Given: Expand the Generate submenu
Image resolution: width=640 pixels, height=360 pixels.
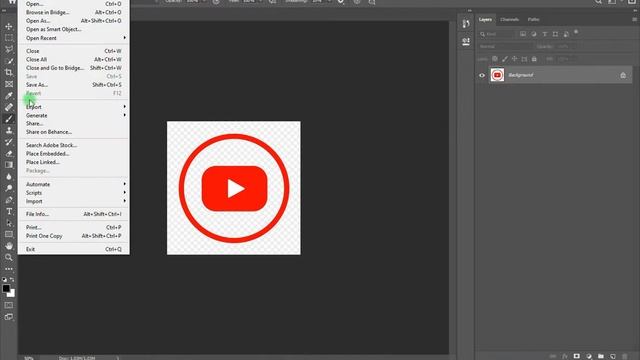Looking at the screenshot, I should point(74,116).
